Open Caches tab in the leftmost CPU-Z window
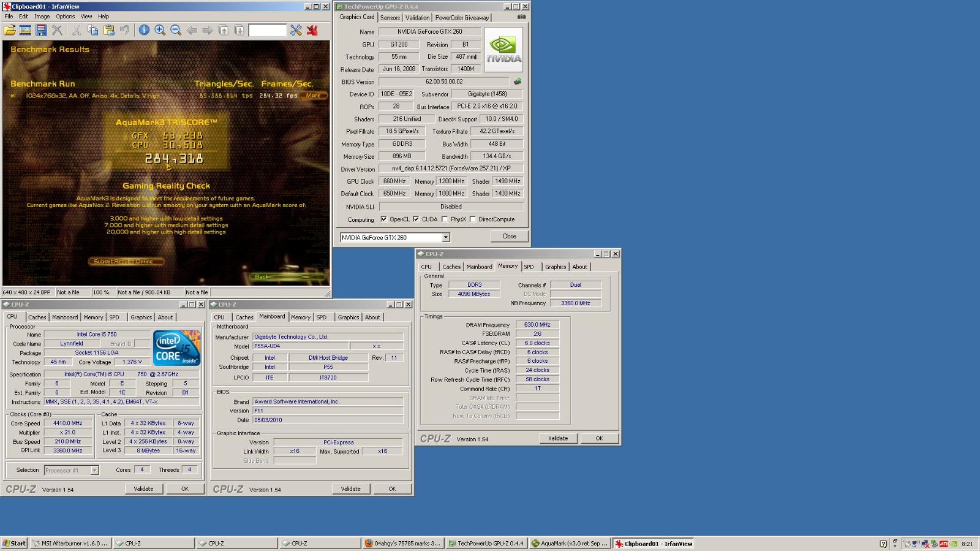This screenshot has width=980, height=551. [x=37, y=317]
